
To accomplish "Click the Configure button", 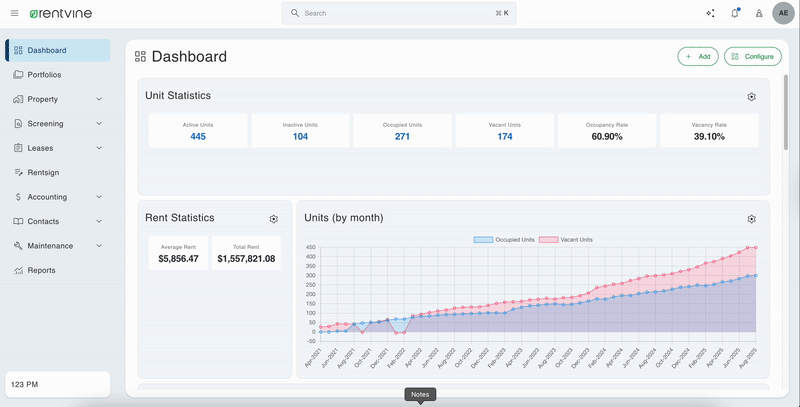I will 752,57.
